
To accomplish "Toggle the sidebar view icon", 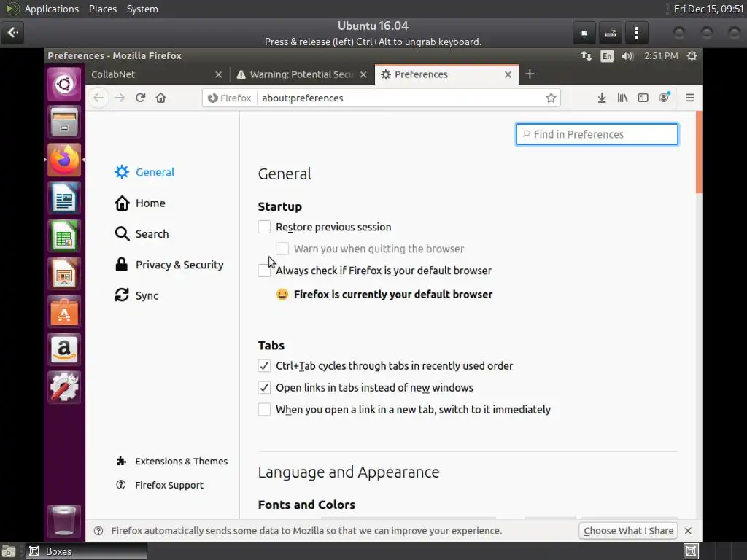I will point(643,98).
